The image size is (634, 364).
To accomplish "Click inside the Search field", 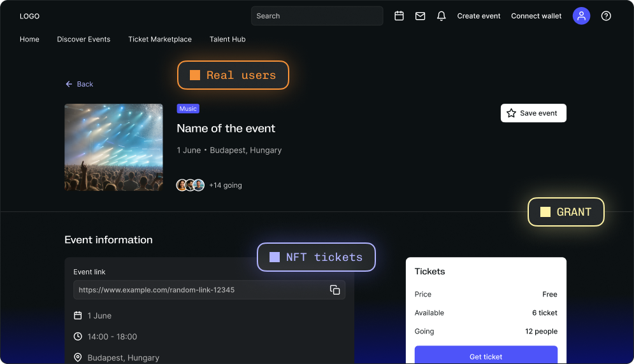I will 317,16.
